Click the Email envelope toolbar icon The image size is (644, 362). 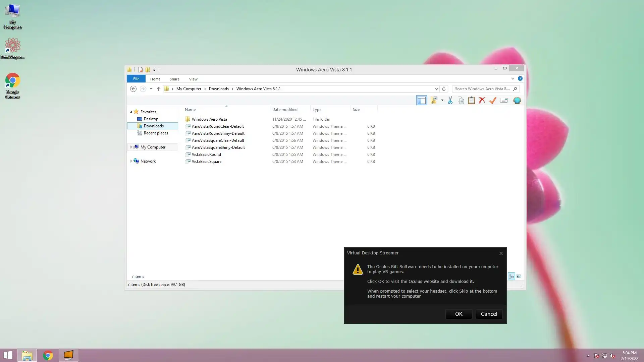coord(504,100)
